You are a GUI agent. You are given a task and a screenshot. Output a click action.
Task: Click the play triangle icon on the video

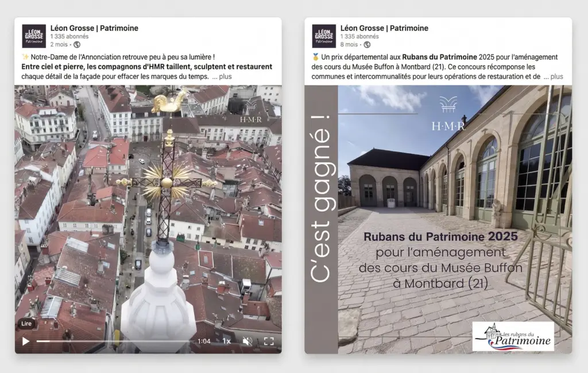24,340
